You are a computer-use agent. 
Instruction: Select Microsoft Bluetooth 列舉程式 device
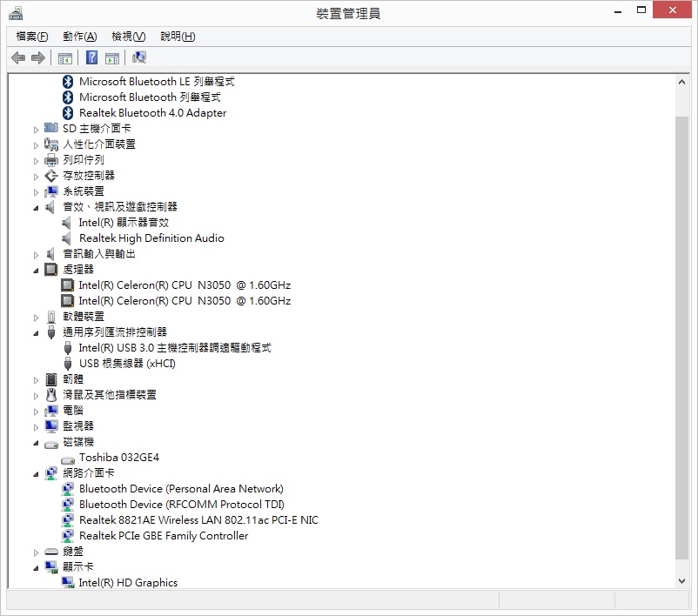point(150,97)
